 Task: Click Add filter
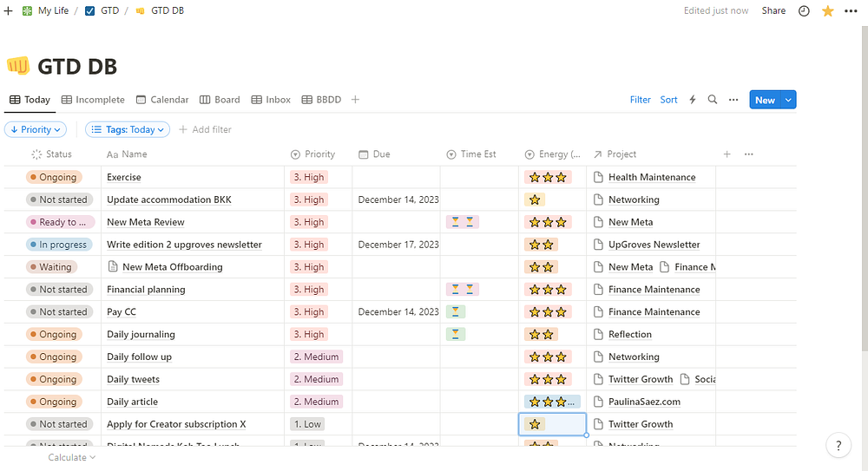click(205, 129)
